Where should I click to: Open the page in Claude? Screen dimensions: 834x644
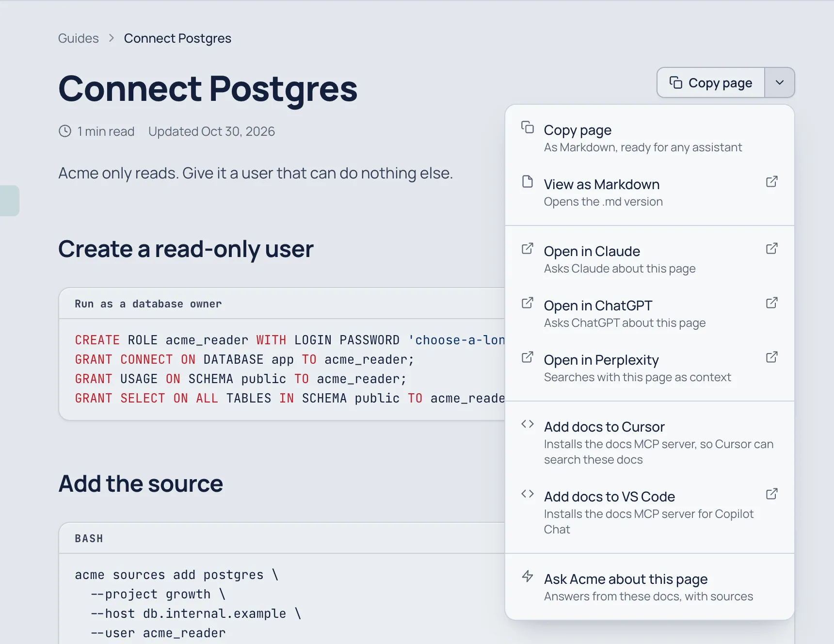coord(650,259)
